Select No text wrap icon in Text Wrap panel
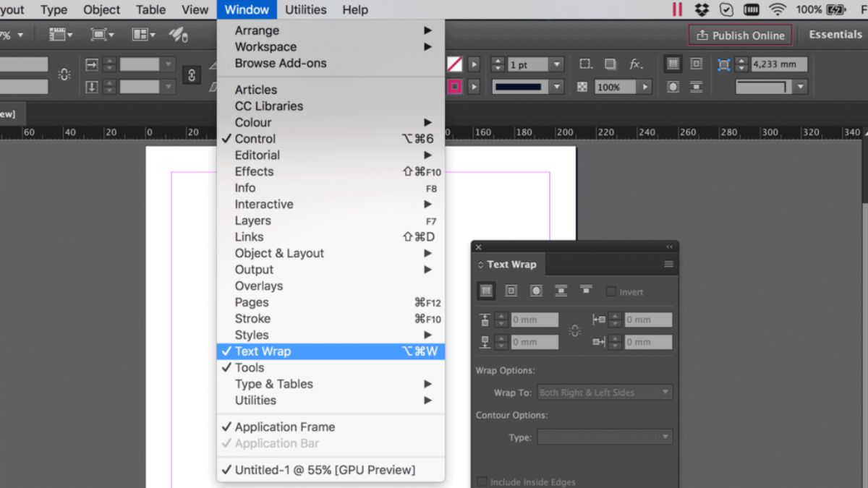The height and width of the screenshot is (488, 868). [487, 291]
